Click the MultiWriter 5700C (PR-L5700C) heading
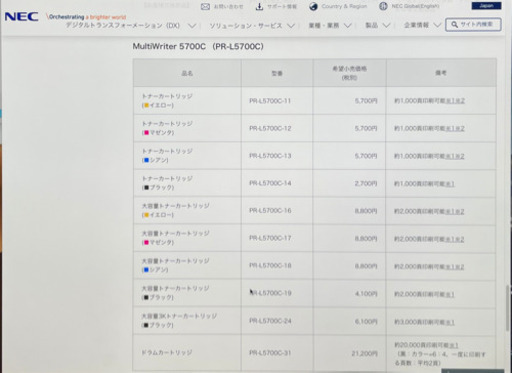Image resolution: width=512 pixels, height=373 pixels. click(x=198, y=46)
